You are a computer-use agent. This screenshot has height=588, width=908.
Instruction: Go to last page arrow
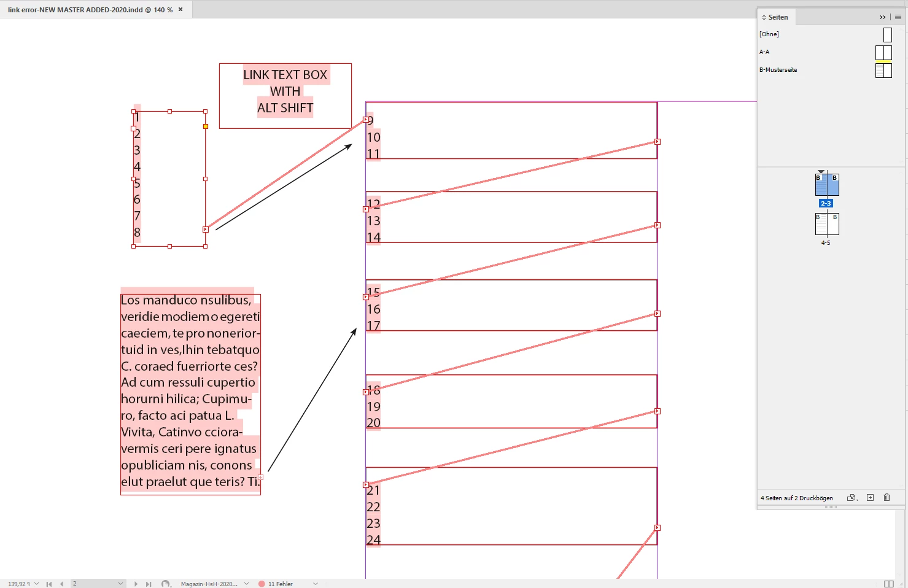[x=149, y=584]
